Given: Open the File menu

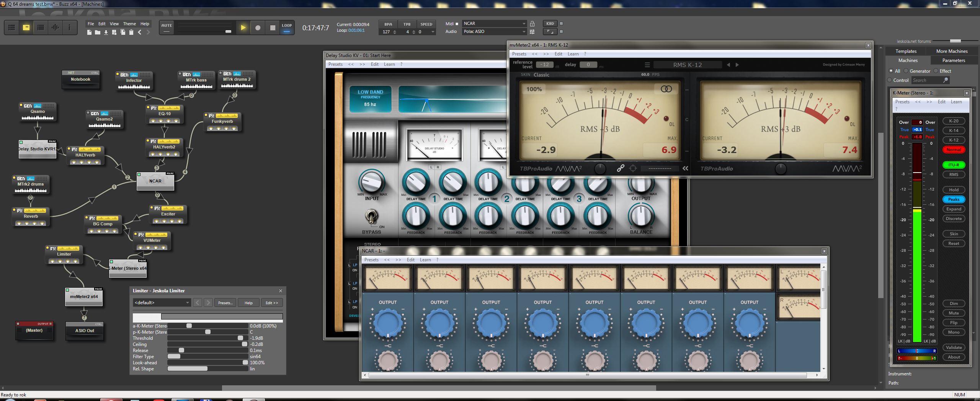Looking at the screenshot, I should coord(91,24).
